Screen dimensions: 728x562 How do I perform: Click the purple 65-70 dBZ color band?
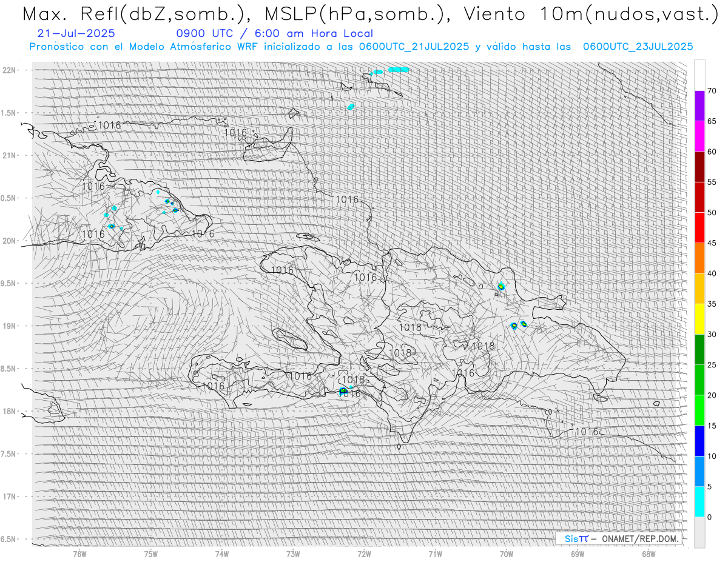699,106
